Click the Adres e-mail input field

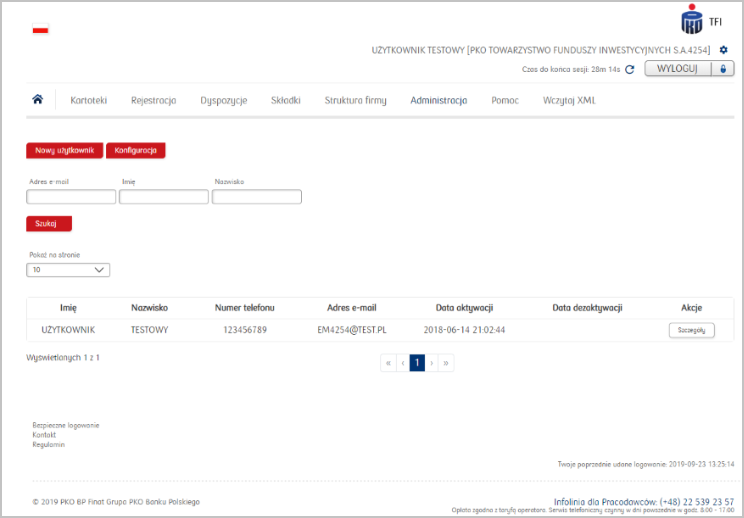[71, 197]
